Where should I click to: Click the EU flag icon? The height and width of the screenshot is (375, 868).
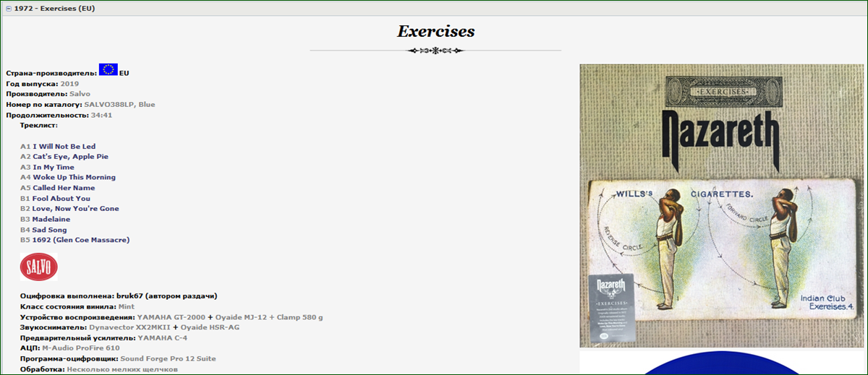(109, 69)
